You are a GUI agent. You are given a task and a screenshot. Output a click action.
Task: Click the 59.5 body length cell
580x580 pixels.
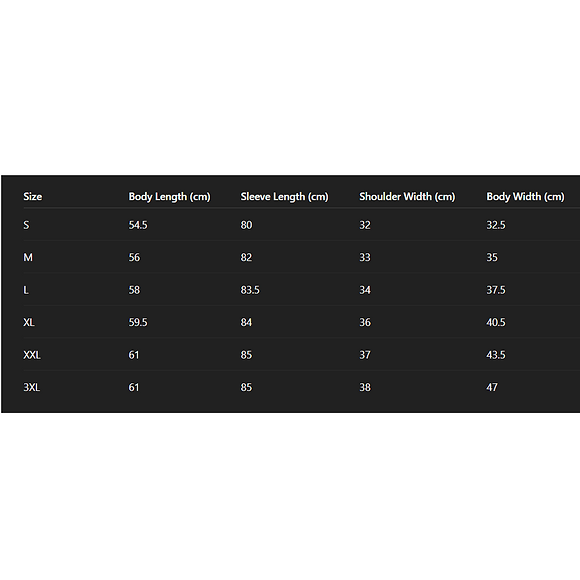[x=138, y=323]
